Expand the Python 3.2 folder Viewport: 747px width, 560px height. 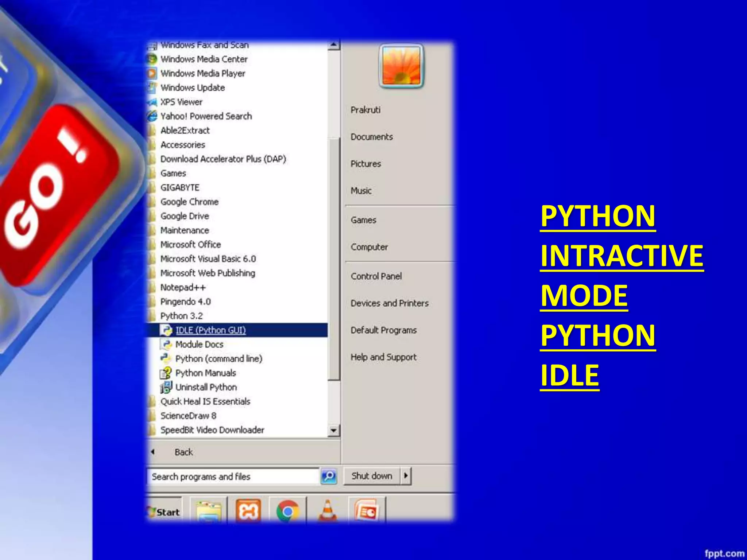[x=181, y=316]
